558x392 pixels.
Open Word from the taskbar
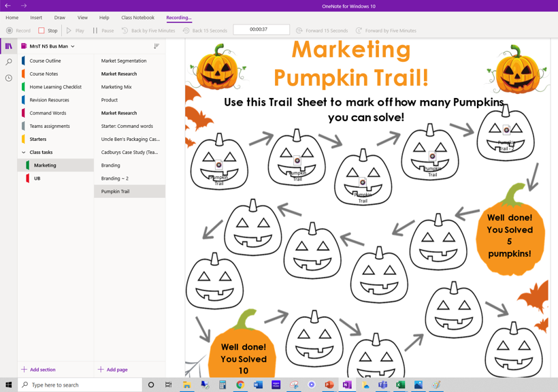[x=258, y=385]
